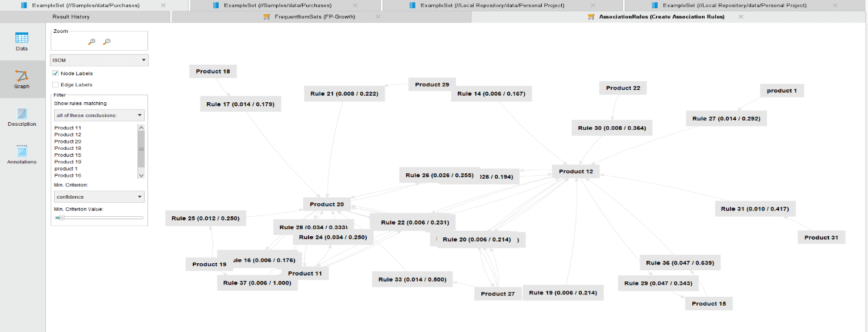Close the FrequentItemSets (FP-Growth) tab
Screen dimensions: 868x332
click(x=378, y=17)
